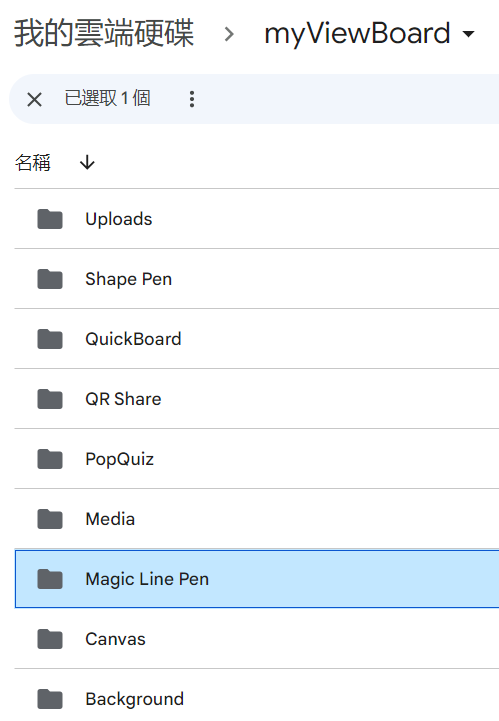The width and height of the screenshot is (499, 721).
Task: Select the highlighted Magic Line Pen row
Action: (x=257, y=578)
